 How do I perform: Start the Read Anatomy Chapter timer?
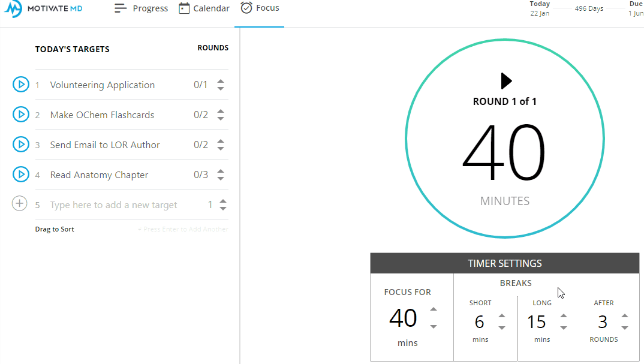point(20,175)
